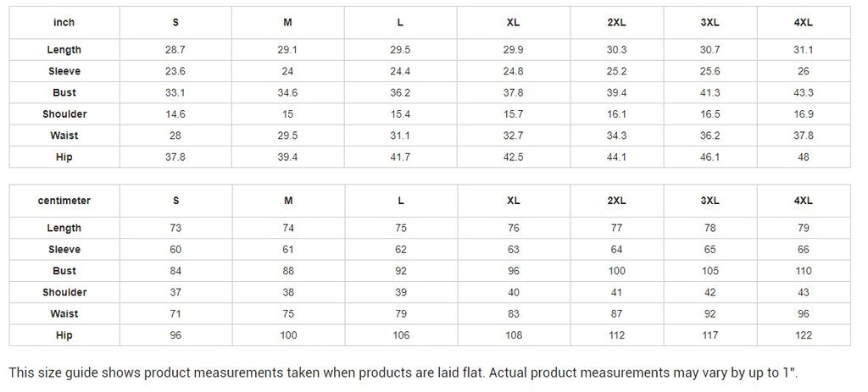Click the 71 waist value for size S
The image size is (868, 392).
click(x=175, y=314)
